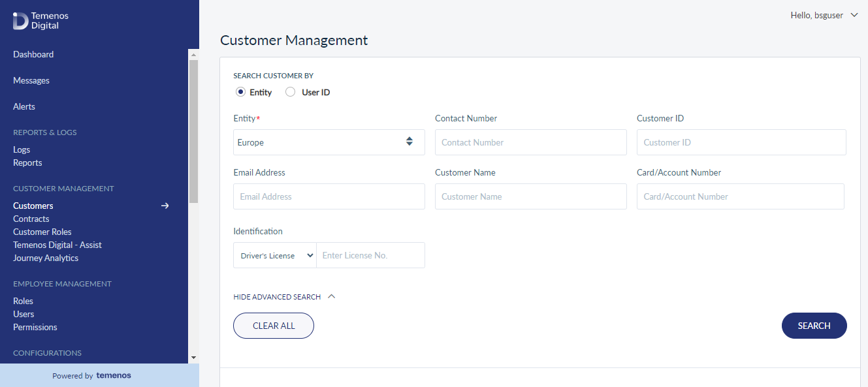
Task: Open Alerts in the sidebar
Action: 24,106
